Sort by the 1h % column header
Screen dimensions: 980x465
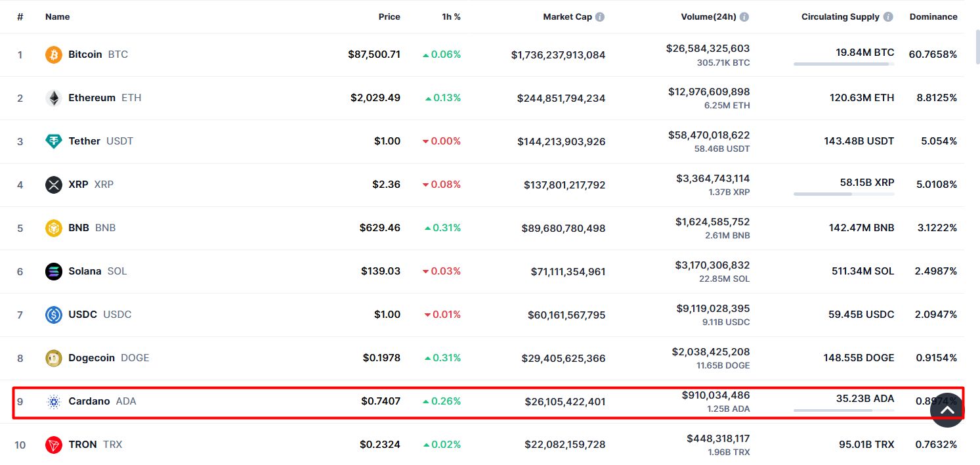(x=451, y=17)
